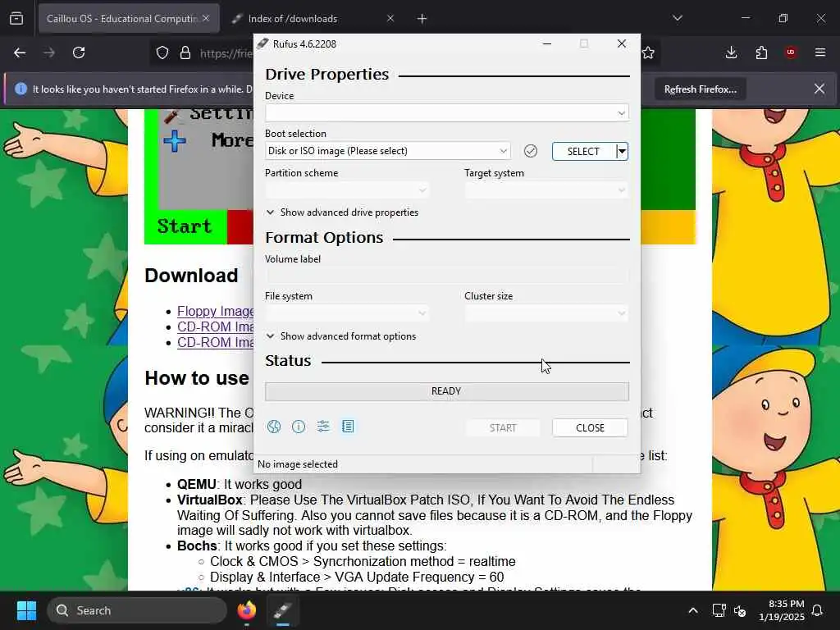Click the 'No image selected' status text
This screenshot has width=840, height=630.
(298, 464)
